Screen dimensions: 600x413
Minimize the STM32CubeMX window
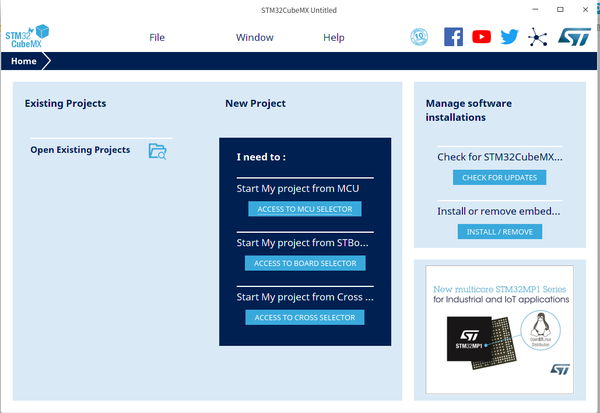[x=535, y=10]
